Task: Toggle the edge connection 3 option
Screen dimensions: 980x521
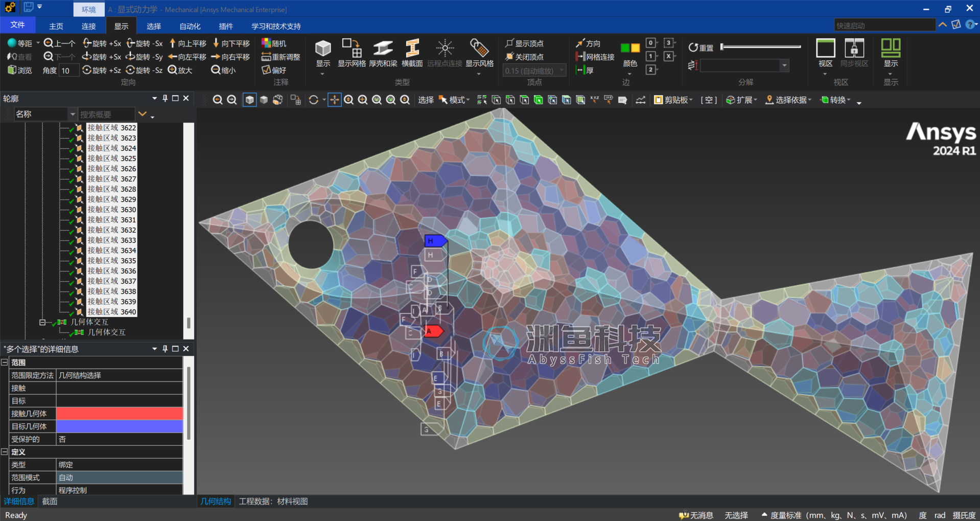Action: [669, 43]
